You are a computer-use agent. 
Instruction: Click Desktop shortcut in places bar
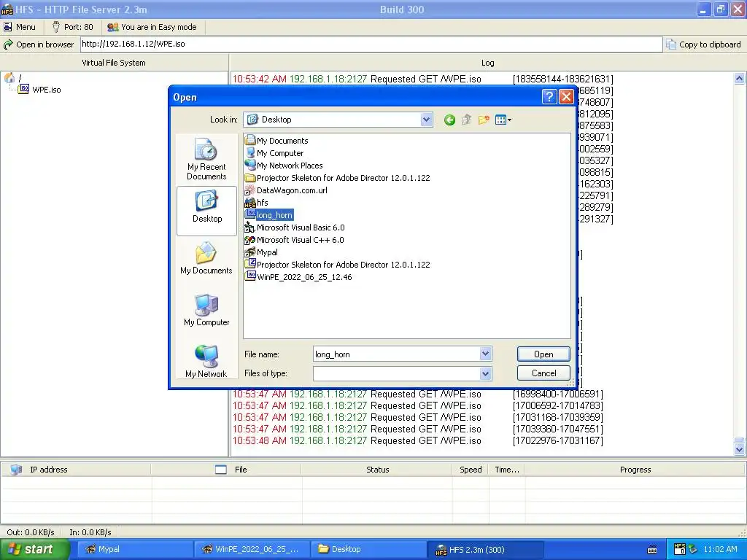206,211
